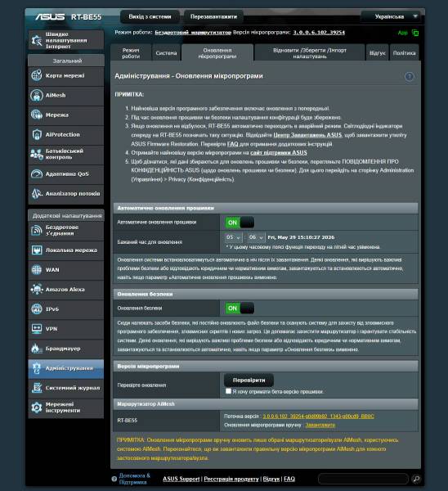
Task: Open Аналізатор потоків icon
Action: click(x=37, y=193)
